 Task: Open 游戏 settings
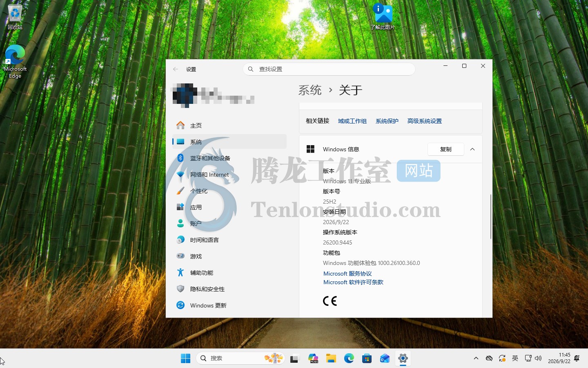click(x=229, y=256)
